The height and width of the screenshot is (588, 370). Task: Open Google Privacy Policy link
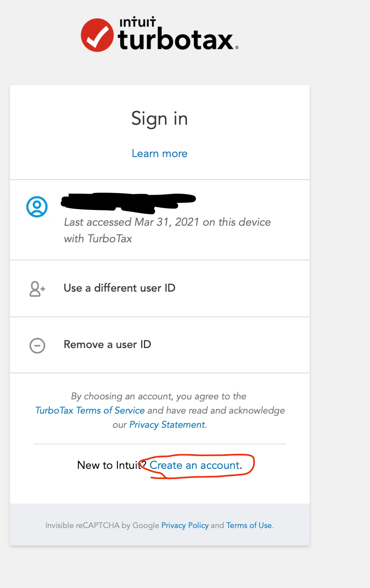185,525
